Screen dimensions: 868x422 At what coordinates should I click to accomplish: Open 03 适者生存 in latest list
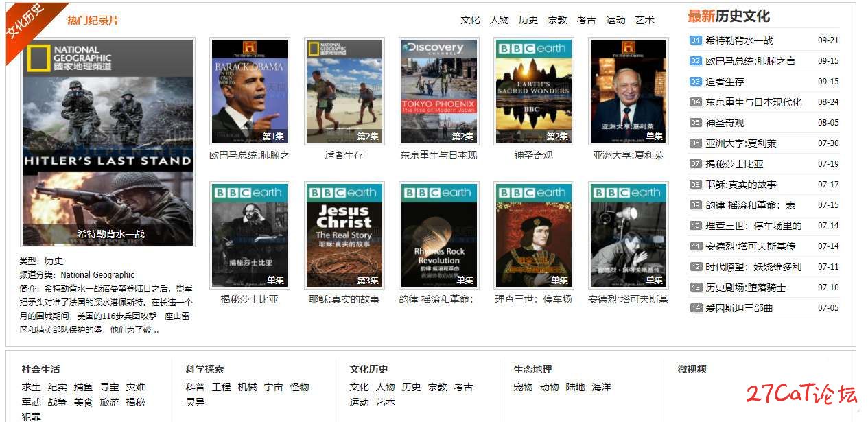click(725, 82)
